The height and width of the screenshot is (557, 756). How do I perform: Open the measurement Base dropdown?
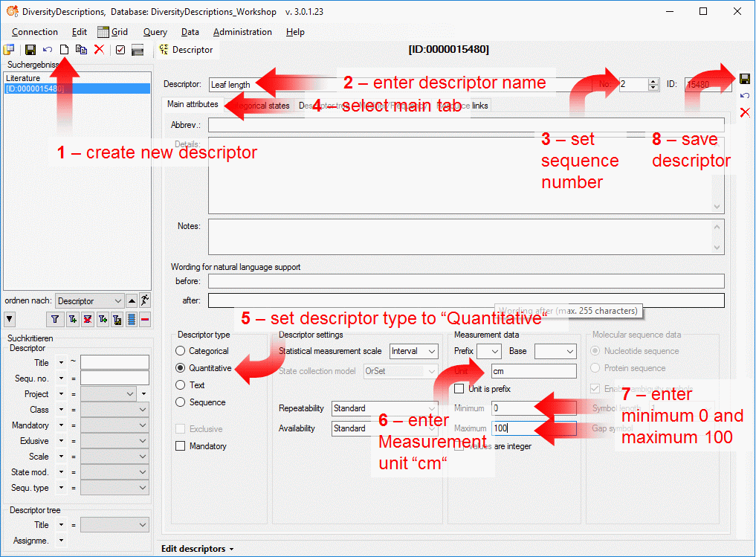tap(555, 351)
